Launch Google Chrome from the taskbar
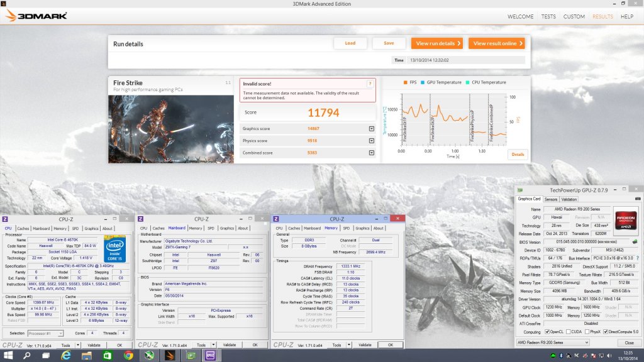 click(x=128, y=356)
